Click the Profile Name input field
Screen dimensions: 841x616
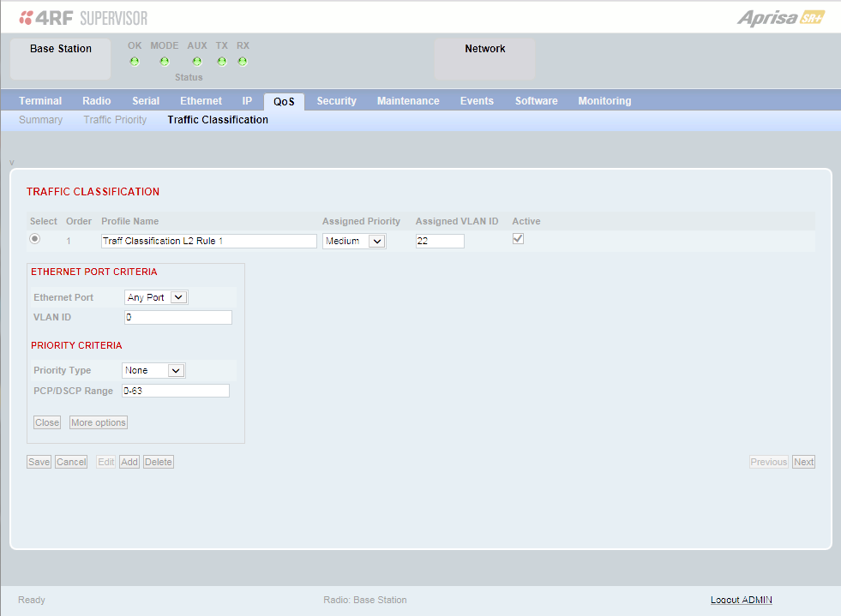pos(209,242)
